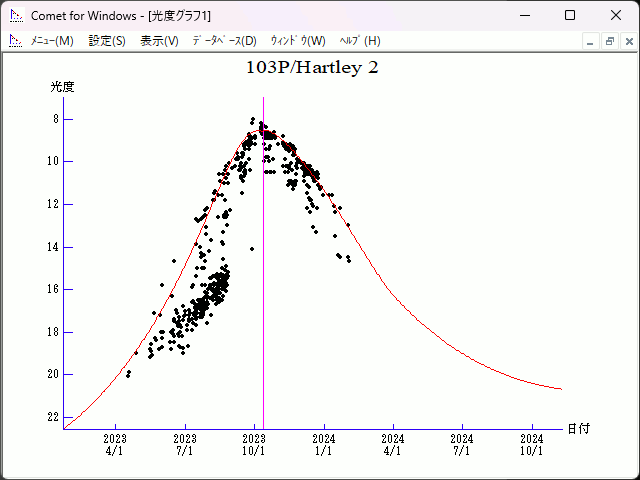Click the 光度 axis label
Image resolution: width=640 pixels, height=480 pixels.
(62, 87)
